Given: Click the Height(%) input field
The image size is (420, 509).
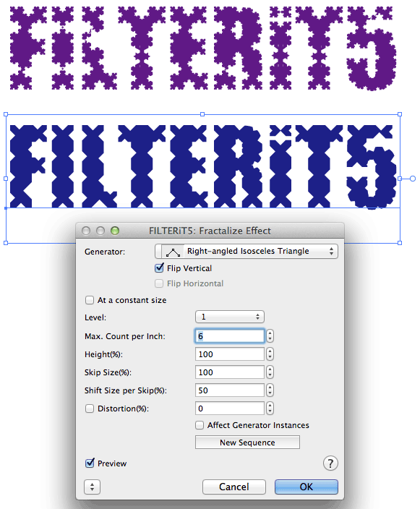Looking at the screenshot, I should coord(230,354).
